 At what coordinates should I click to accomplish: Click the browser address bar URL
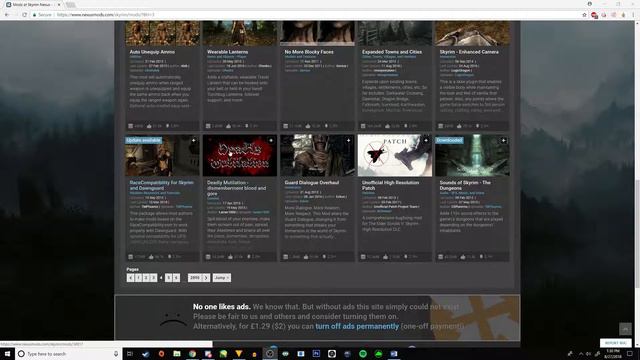click(x=105, y=15)
